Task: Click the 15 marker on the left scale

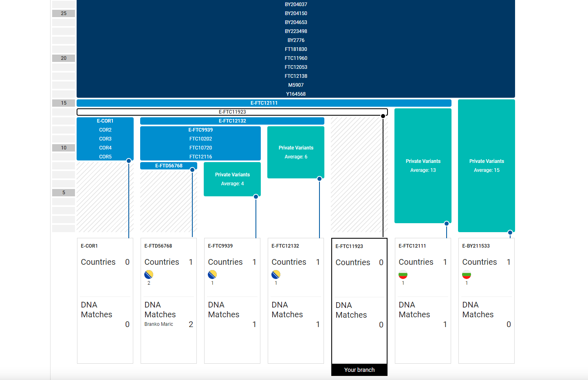Action: [64, 103]
